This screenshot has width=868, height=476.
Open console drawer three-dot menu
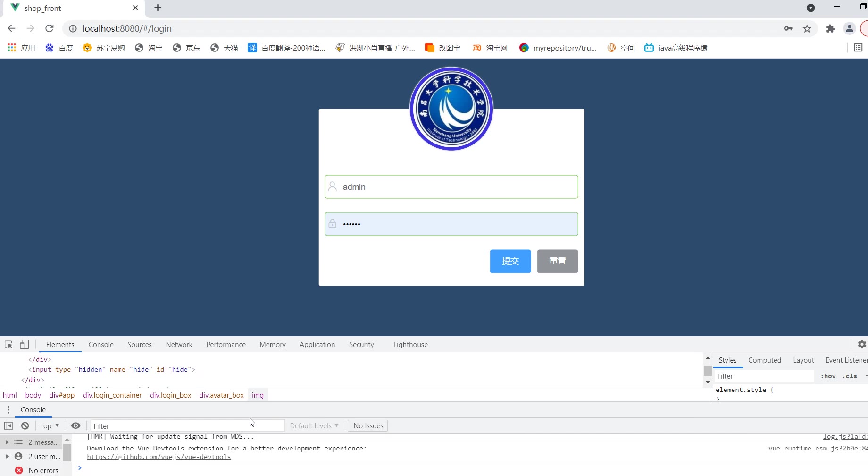coord(8,410)
